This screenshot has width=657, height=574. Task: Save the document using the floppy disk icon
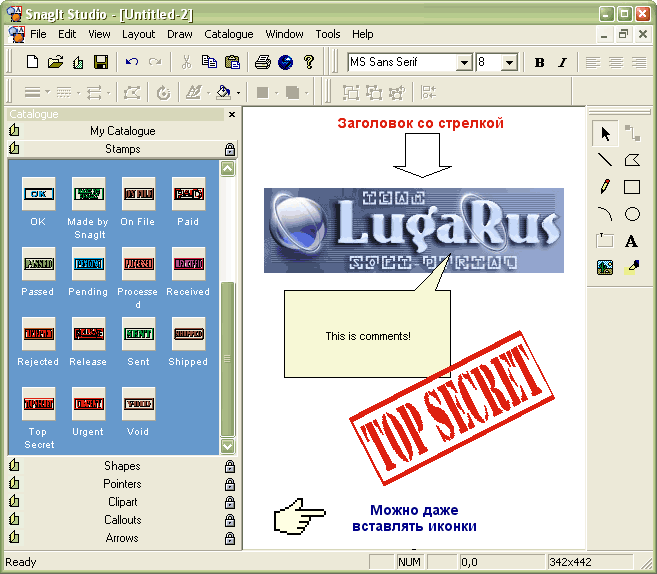click(x=101, y=62)
